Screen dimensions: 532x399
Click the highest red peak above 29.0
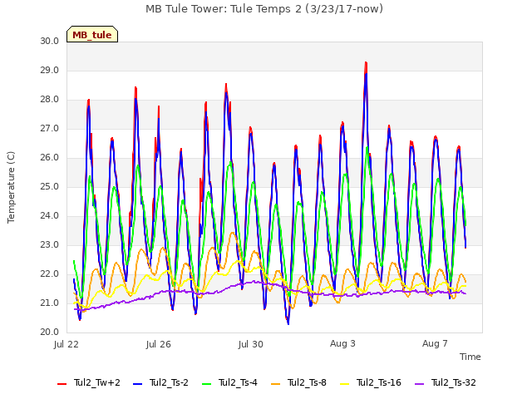366,63
